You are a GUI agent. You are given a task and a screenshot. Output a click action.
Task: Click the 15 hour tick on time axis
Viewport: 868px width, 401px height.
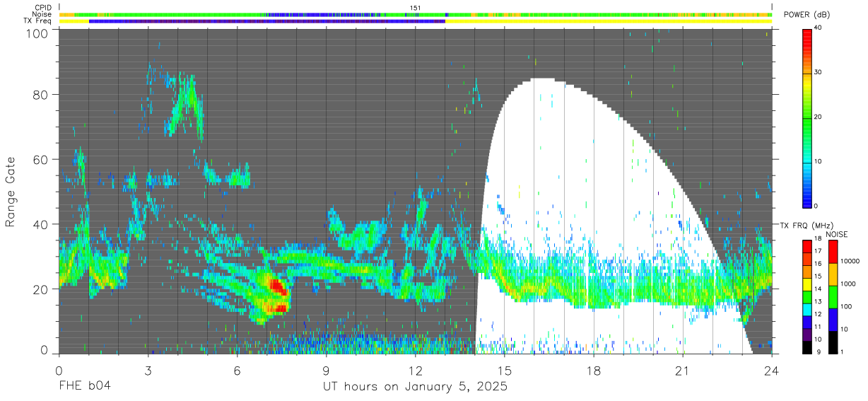coord(504,370)
